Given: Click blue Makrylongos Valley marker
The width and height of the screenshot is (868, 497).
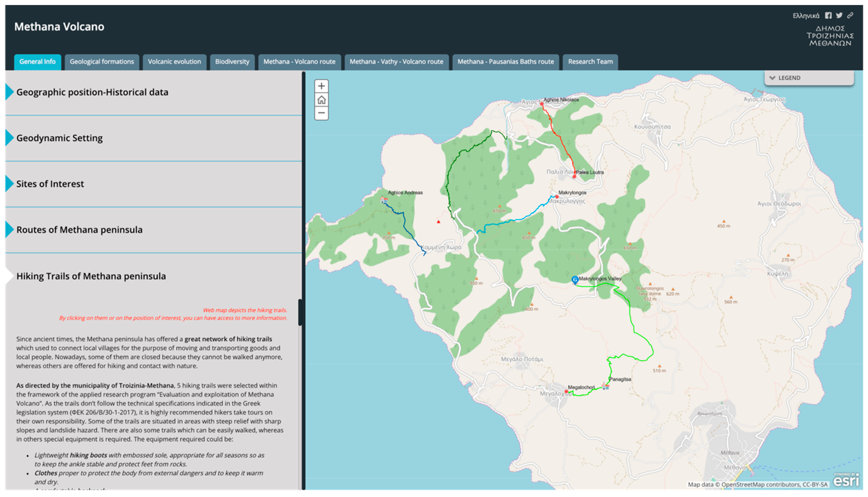Looking at the screenshot, I should click(575, 280).
